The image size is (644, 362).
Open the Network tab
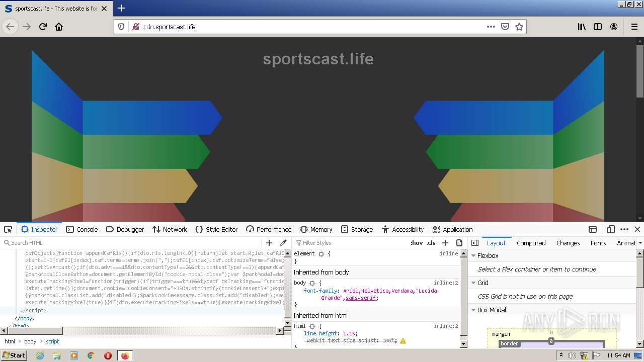pyautogui.click(x=170, y=229)
